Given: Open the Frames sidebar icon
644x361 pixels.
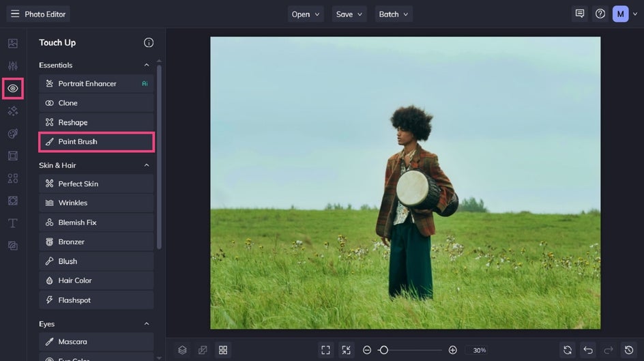Looking at the screenshot, I should click(x=13, y=156).
